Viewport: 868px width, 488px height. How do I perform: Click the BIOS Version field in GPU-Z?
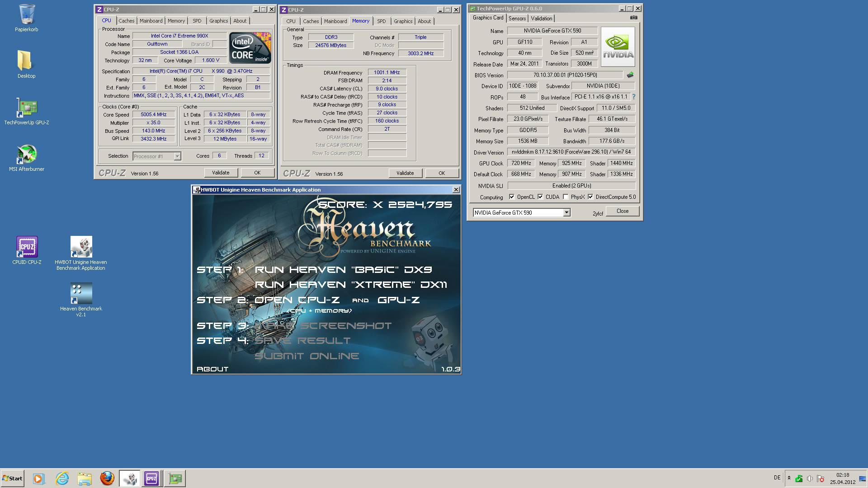click(x=565, y=75)
